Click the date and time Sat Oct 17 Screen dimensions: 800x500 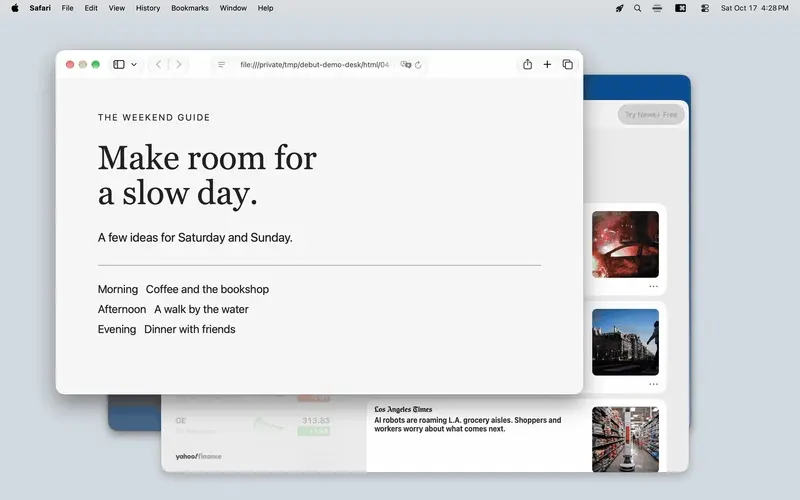[x=755, y=8]
